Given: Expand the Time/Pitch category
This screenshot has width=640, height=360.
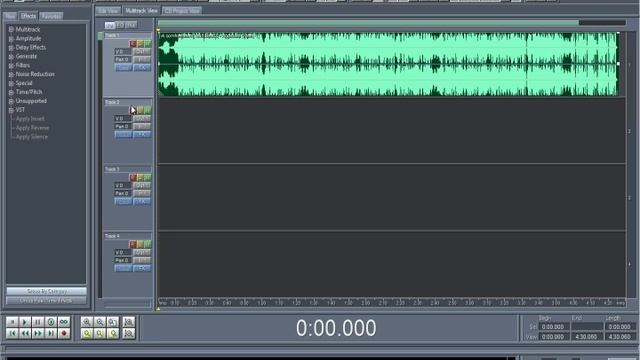Looking at the screenshot, I should [11, 92].
